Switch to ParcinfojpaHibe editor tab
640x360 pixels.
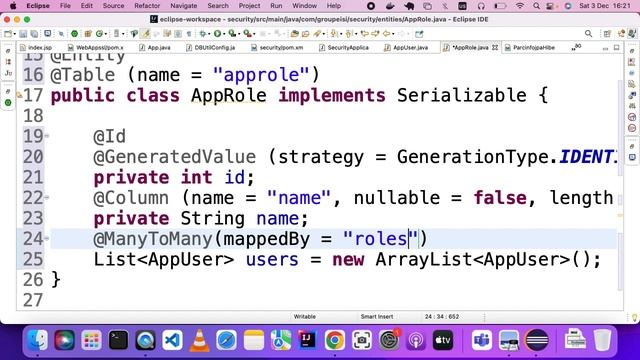pos(530,48)
